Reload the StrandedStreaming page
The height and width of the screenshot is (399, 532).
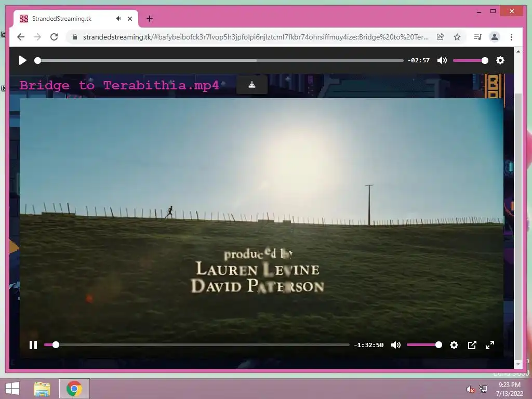pyautogui.click(x=54, y=37)
